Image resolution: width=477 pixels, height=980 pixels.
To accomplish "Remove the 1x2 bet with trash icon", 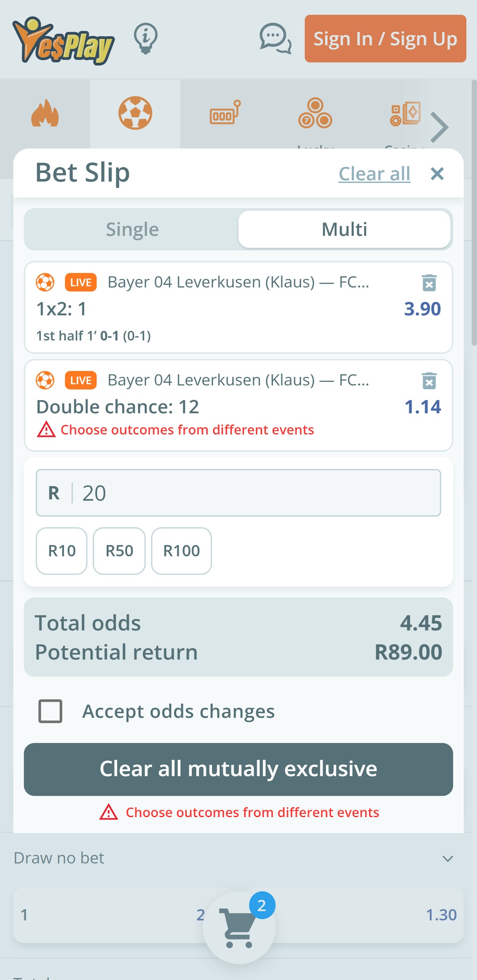I will click(x=429, y=283).
